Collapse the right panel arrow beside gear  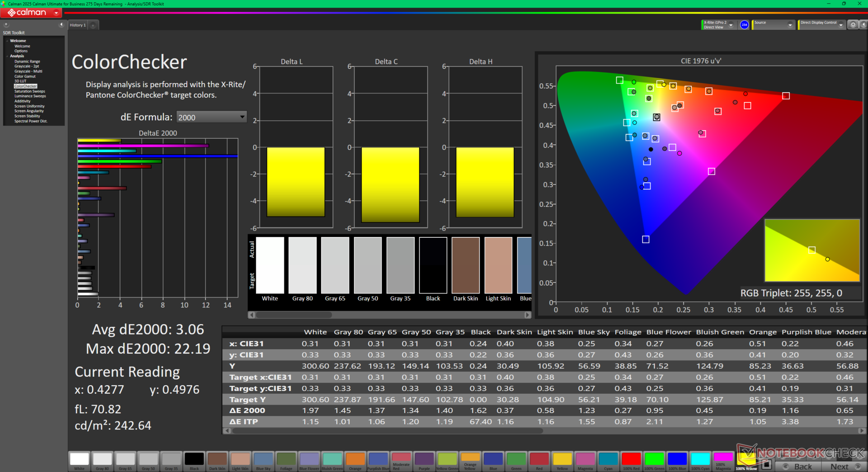(x=863, y=25)
